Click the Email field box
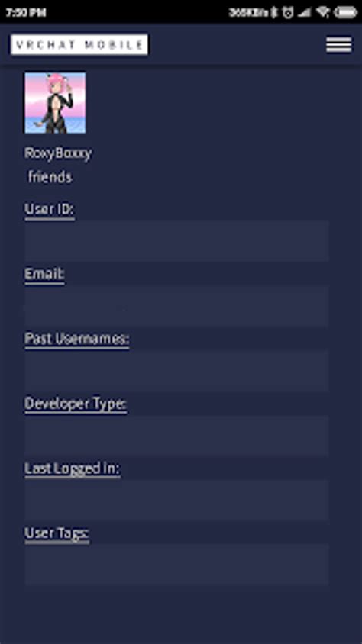Image resolution: width=362 pixels, height=644 pixels. 176,306
